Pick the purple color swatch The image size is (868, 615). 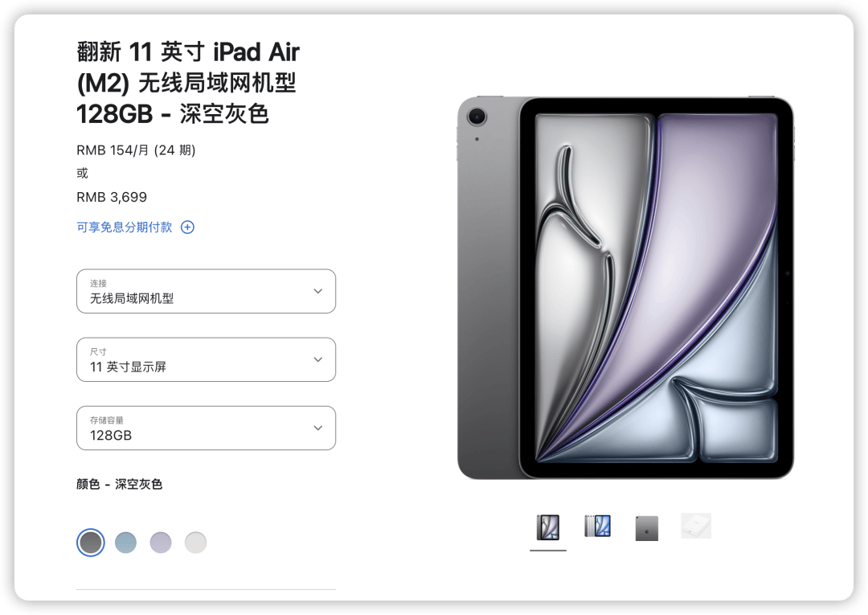point(161,543)
